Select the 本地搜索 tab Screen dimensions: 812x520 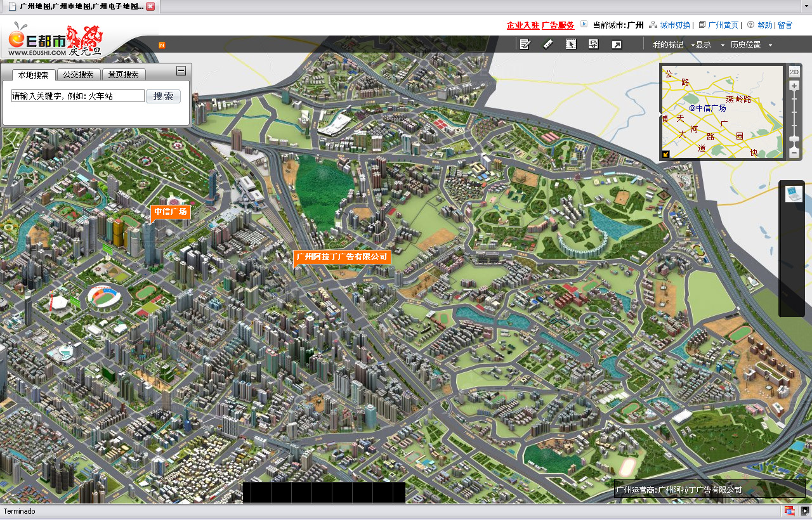pyautogui.click(x=33, y=75)
